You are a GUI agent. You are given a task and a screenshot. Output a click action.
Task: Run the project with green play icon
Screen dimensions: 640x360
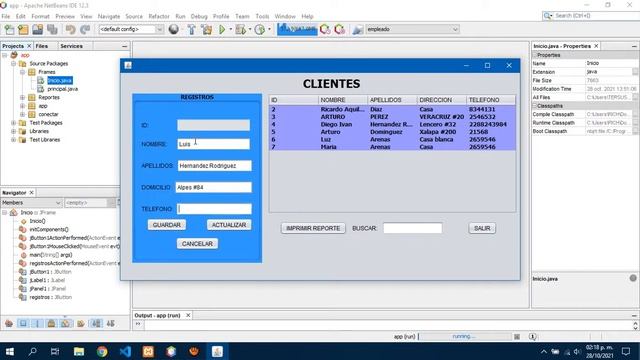222,29
